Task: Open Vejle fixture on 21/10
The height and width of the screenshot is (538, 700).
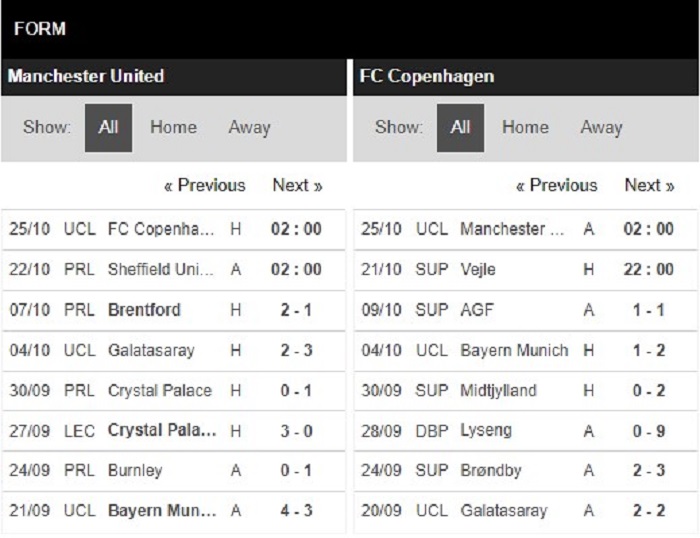Action: pos(478,269)
